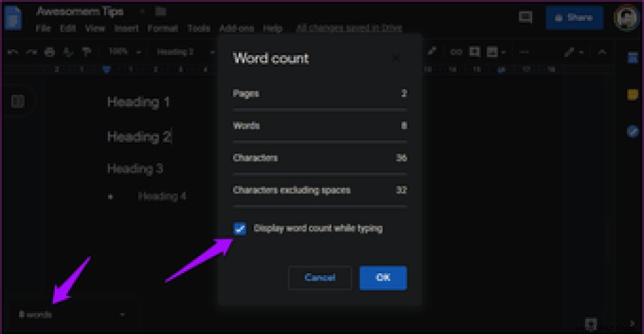Open the Keep notes side panel icon

632,95
